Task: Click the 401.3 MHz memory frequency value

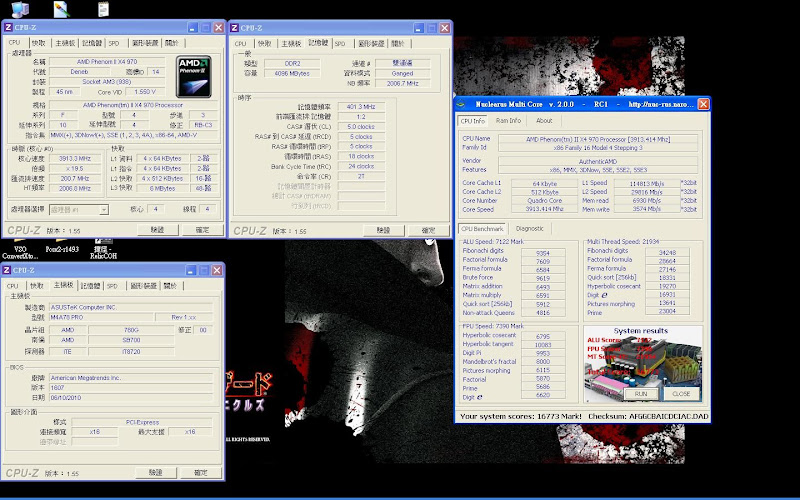Action: coord(361,107)
